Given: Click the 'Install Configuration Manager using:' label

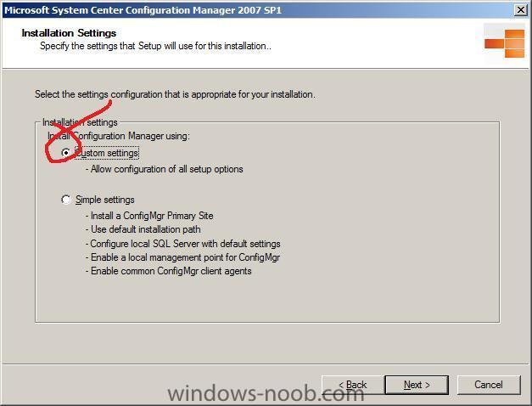Looking at the screenshot, I should click(119, 136).
